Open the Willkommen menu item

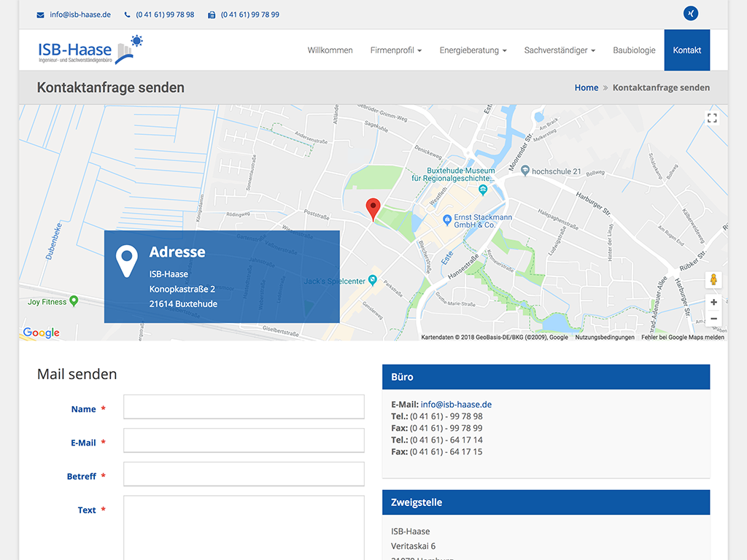[330, 50]
